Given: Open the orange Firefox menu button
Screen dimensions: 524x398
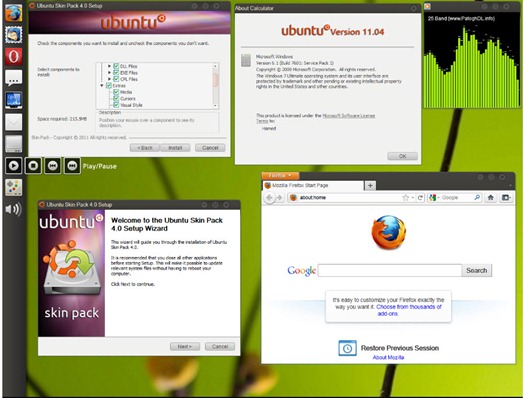Looking at the screenshot, I should point(280,175).
